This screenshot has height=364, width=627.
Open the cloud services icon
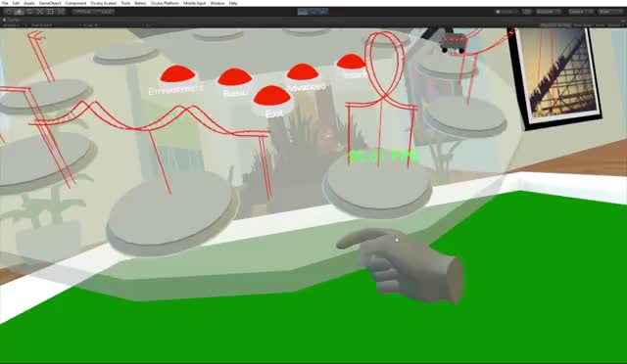point(527,12)
